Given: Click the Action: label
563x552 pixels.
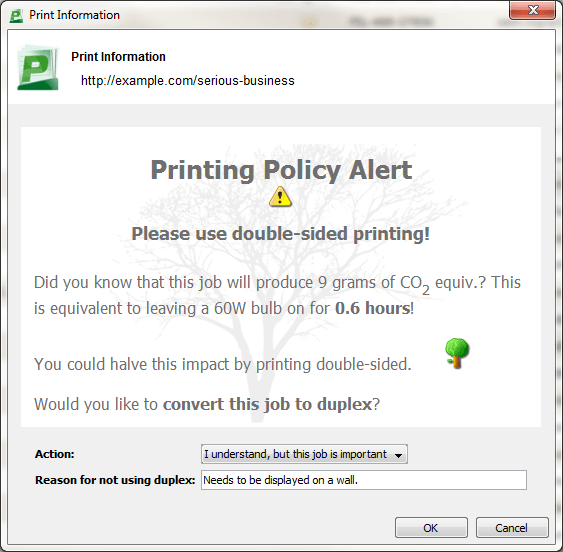Looking at the screenshot, I should 55,454.
